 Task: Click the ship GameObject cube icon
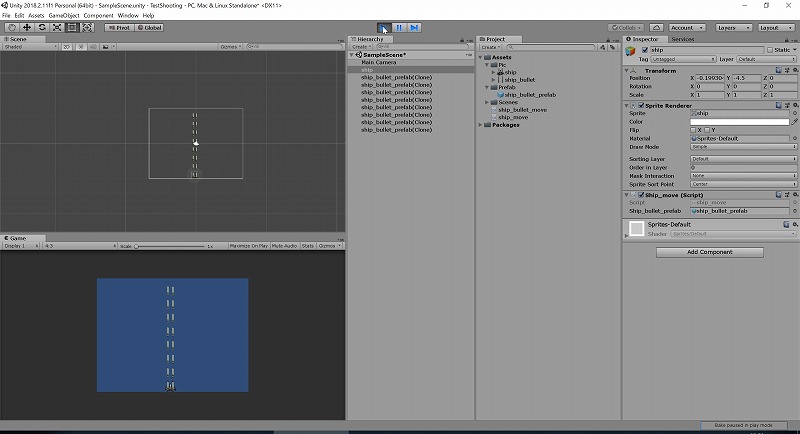(x=631, y=50)
